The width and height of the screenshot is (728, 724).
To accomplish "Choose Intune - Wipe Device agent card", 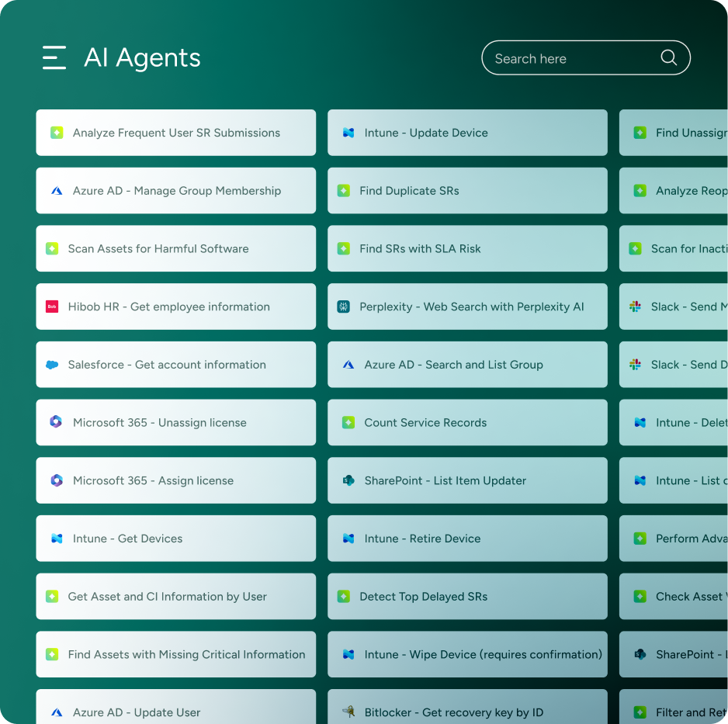I will pyautogui.click(x=467, y=655).
